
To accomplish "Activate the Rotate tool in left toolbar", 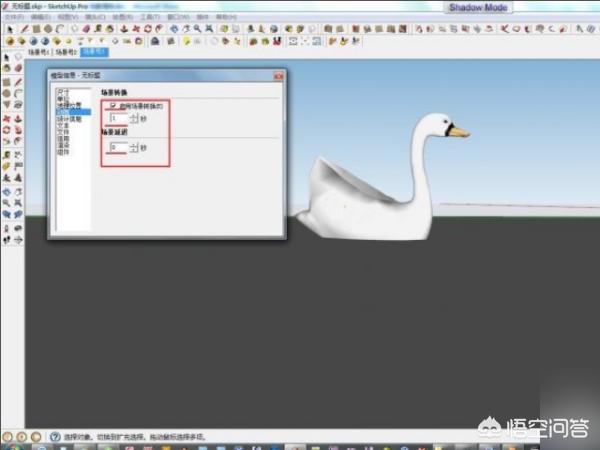I will coord(6,130).
